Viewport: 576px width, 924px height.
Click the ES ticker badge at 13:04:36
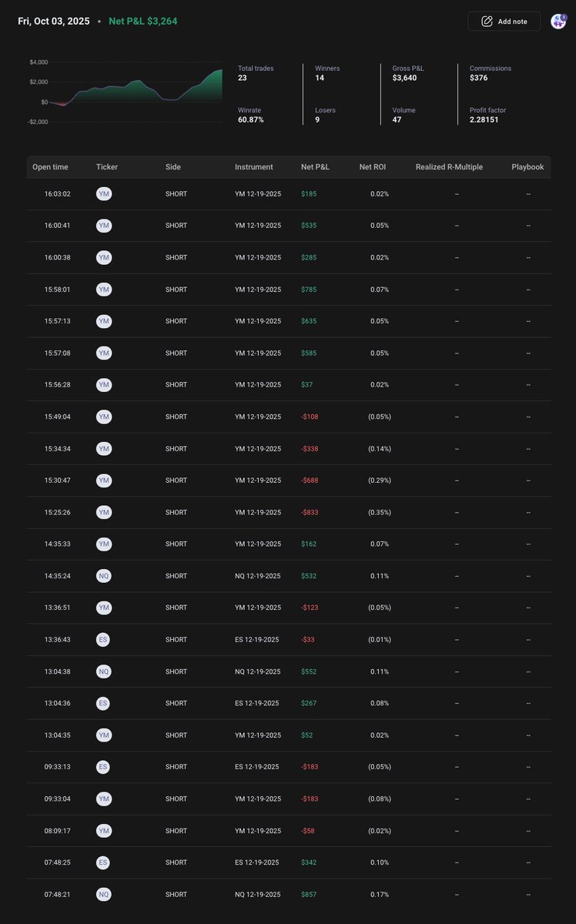coord(104,703)
